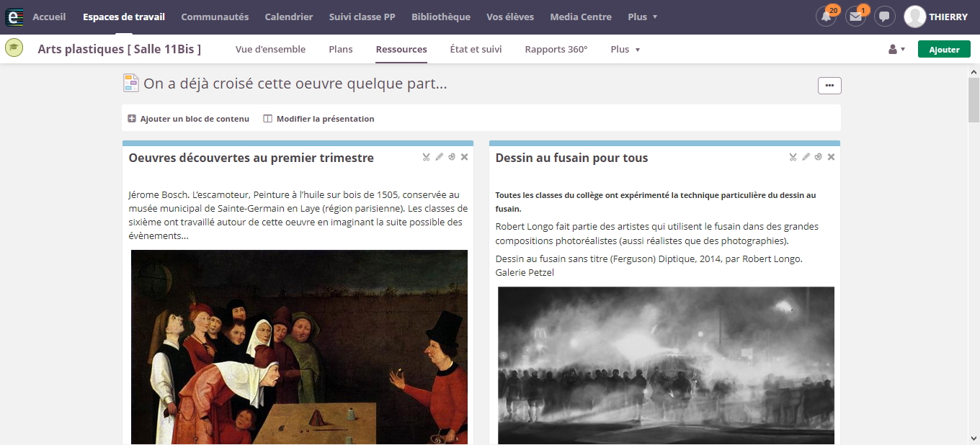Open the chat speech bubble icon
Image resolution: width=980 pixels, height=445 pixels.
(884, 17)
